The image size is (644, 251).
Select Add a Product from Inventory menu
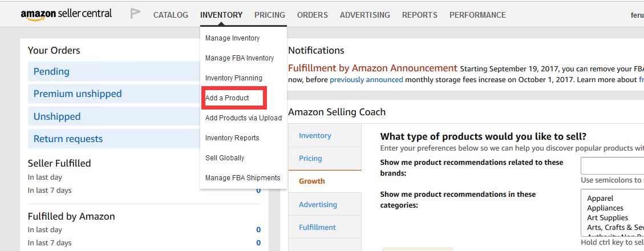tap(227, 98)
